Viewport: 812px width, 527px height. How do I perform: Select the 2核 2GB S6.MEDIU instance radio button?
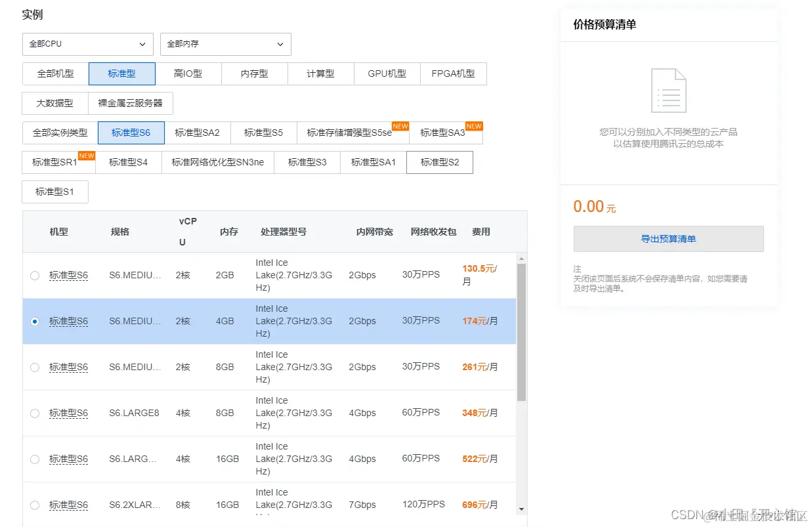click(34, 276)
